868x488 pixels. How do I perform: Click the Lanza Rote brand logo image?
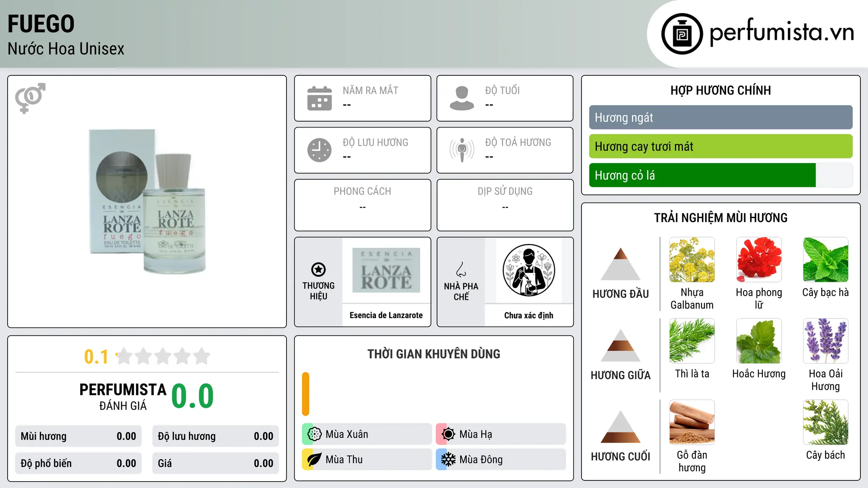[386, 270]
